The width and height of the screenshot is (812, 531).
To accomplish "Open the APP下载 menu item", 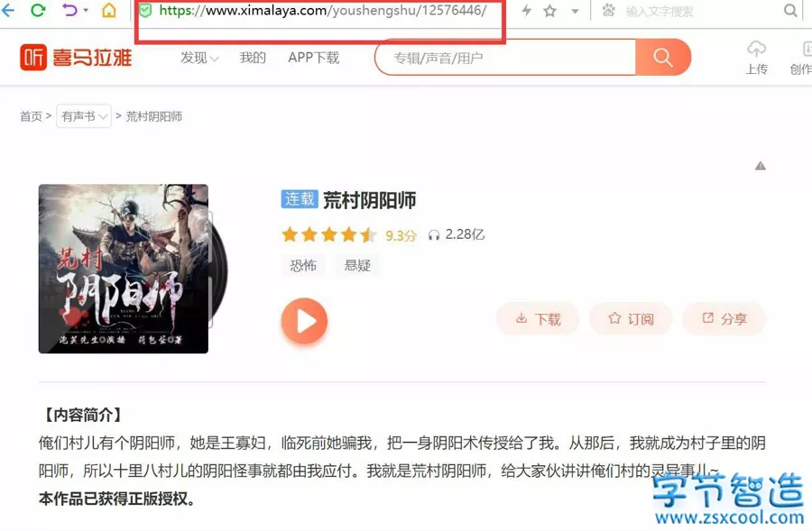I will [314, 58].
